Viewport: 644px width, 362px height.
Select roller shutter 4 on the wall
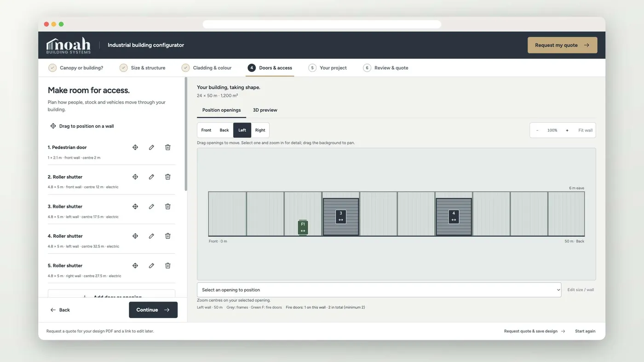(454, 217)
